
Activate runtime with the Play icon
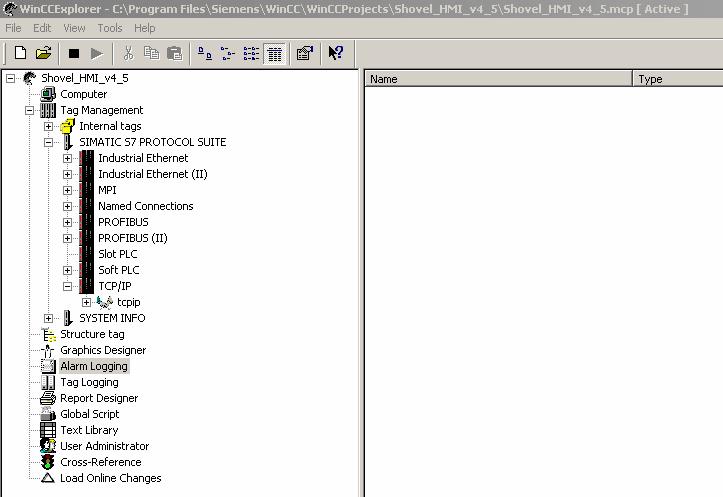[97, 54]
